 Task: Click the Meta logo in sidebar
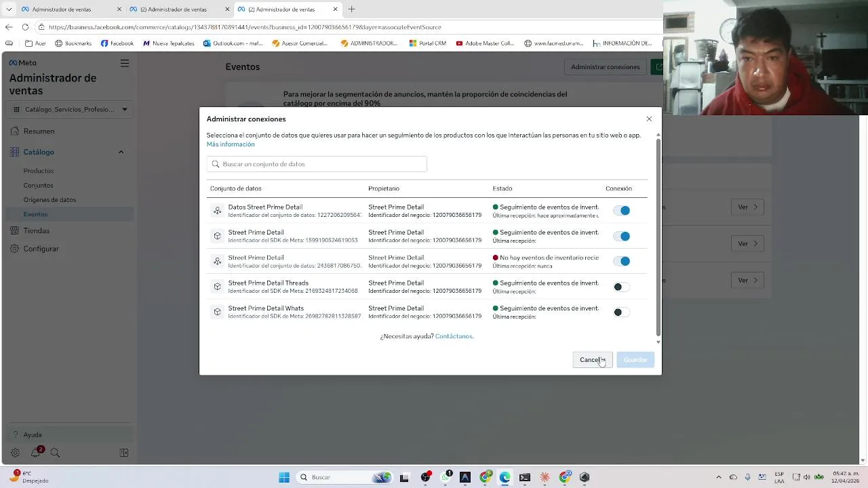pyautogui.click(x=22, y=63)
